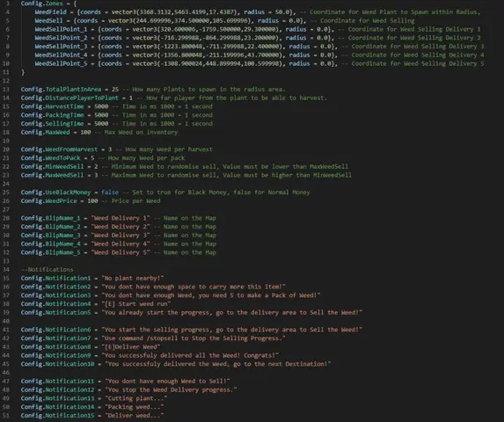Viewport: 504px width, 422px height.
Task: Click 'Config.PackingTime' setting
Action: coord(53,115)
